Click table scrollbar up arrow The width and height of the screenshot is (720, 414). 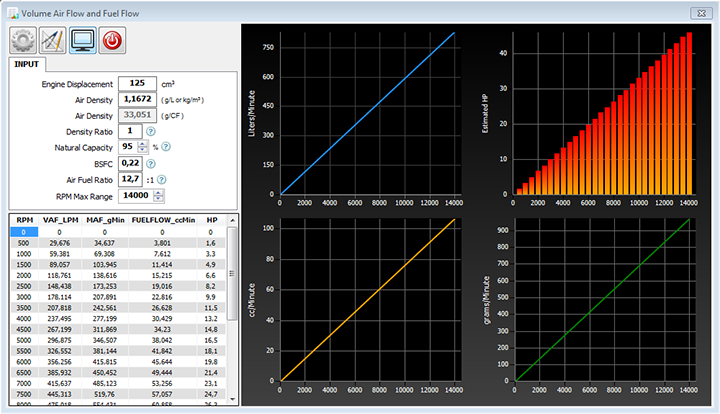[232, 220]
